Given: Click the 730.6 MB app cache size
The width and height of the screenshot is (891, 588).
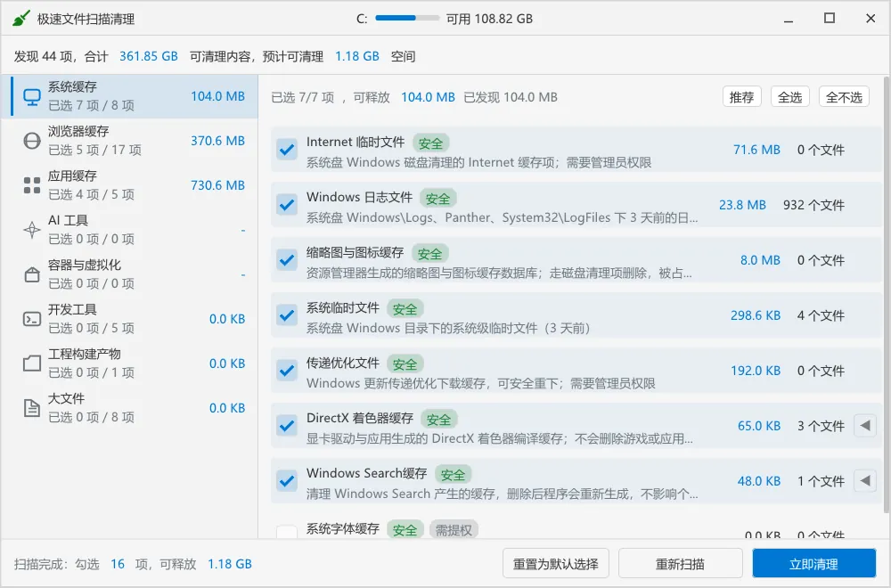Looking at the screenshot, I should click(217, 185).
